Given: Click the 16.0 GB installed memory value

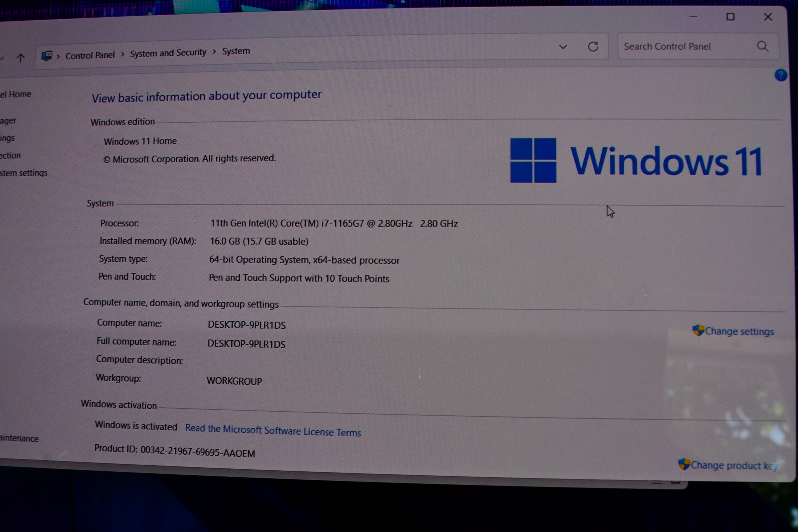Looking at the screenshot, I should (x=259, y=241).
